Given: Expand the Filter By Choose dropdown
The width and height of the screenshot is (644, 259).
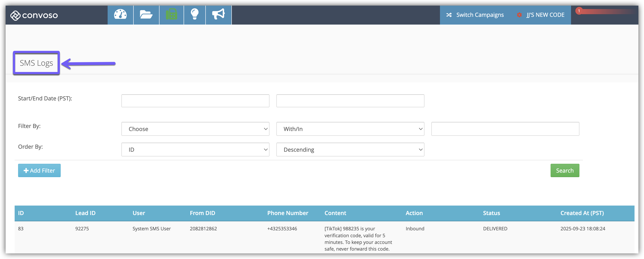Looking at the screenshot, I should (195, 129).
